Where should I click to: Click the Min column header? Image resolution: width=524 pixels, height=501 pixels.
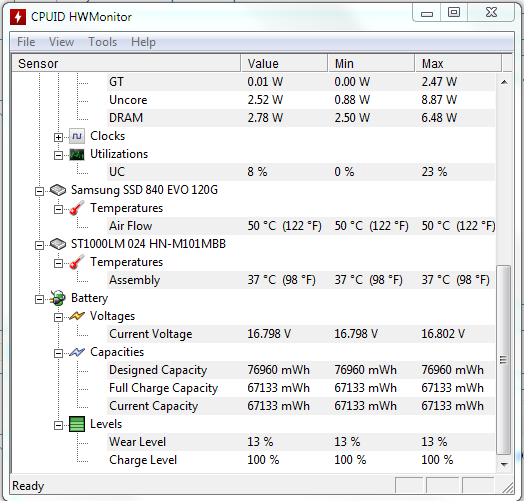coord(371,64)
